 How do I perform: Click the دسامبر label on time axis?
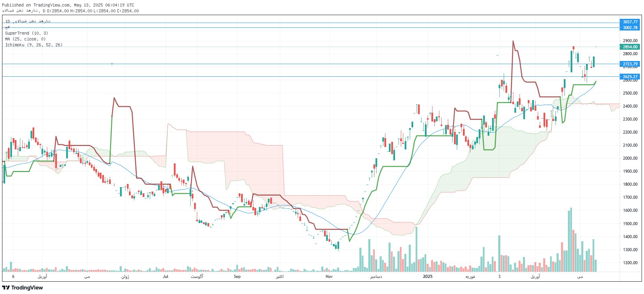point(376,277)
